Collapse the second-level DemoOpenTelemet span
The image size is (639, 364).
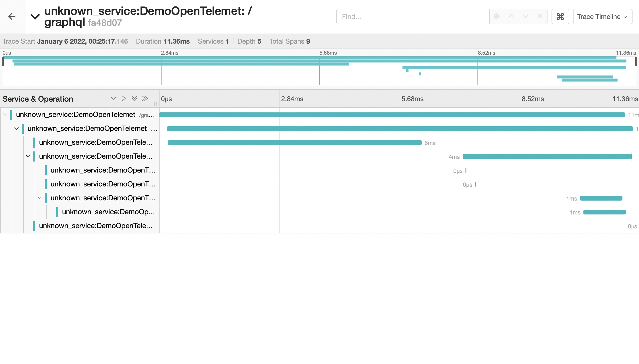pyautogui.click(x=17, y=128)
